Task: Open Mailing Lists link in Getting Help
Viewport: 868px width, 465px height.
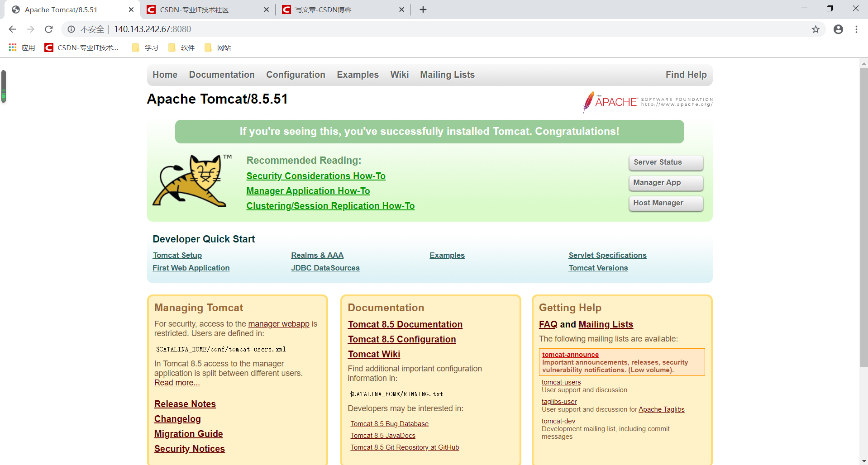Action: 606,324
